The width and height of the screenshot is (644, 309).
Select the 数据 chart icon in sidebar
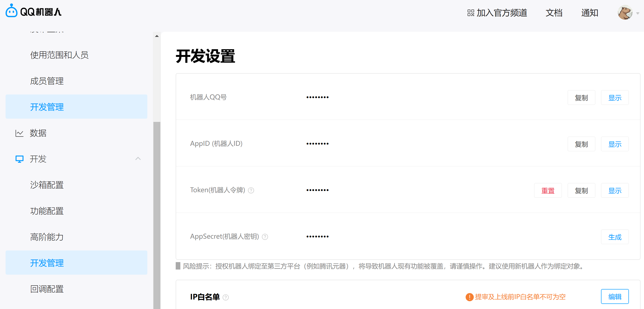tap(19, 133)
